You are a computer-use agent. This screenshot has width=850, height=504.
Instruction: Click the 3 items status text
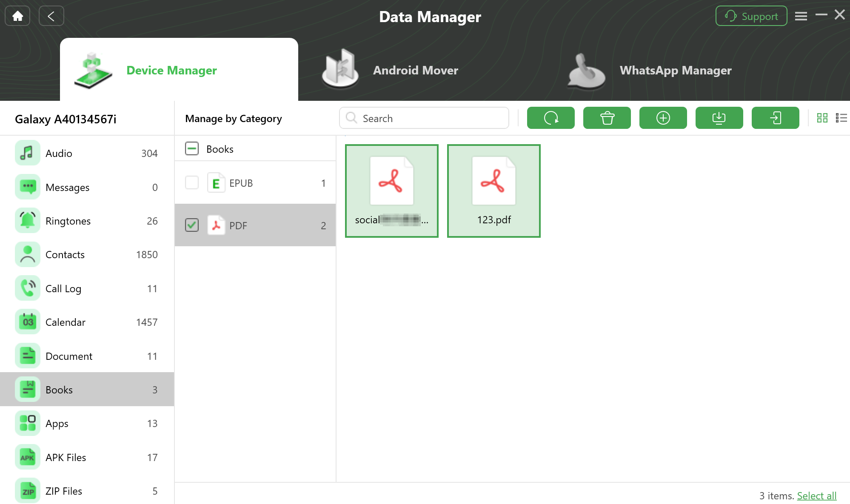(x=777, y=495)
